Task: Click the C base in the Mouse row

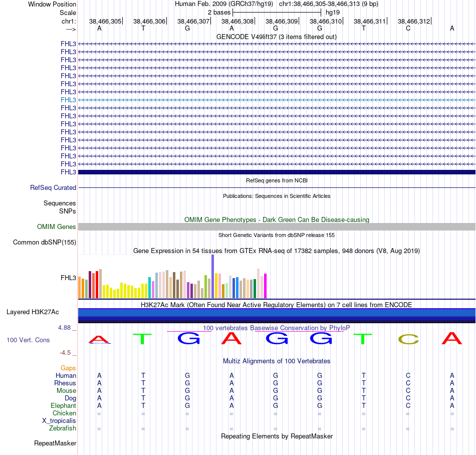Action: pyautogui.click(x=408, y=391)
